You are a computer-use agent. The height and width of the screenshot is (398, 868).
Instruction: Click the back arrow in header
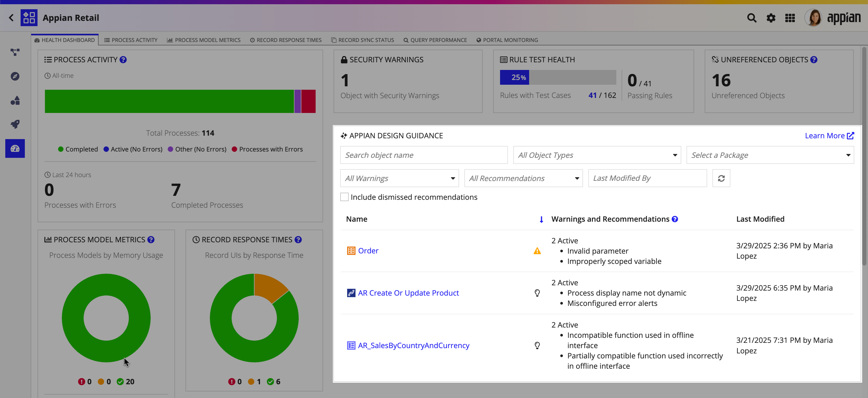11,17
